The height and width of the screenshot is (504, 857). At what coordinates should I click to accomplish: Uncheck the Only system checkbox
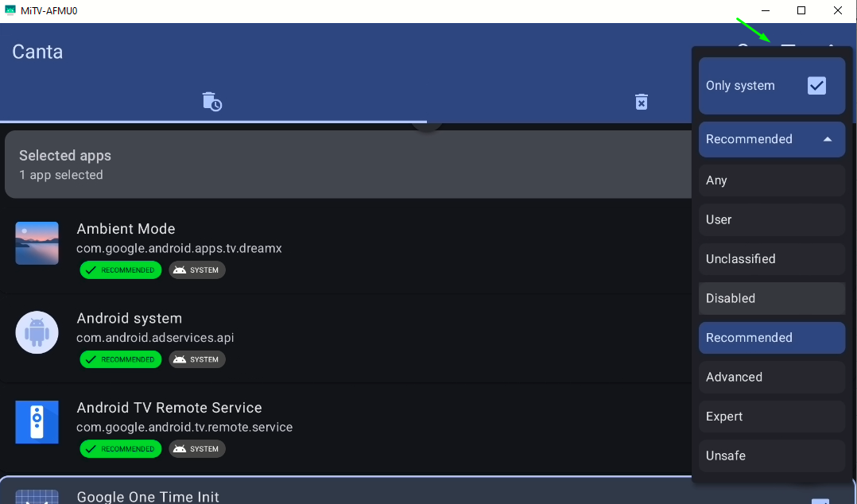coord(816,85)
